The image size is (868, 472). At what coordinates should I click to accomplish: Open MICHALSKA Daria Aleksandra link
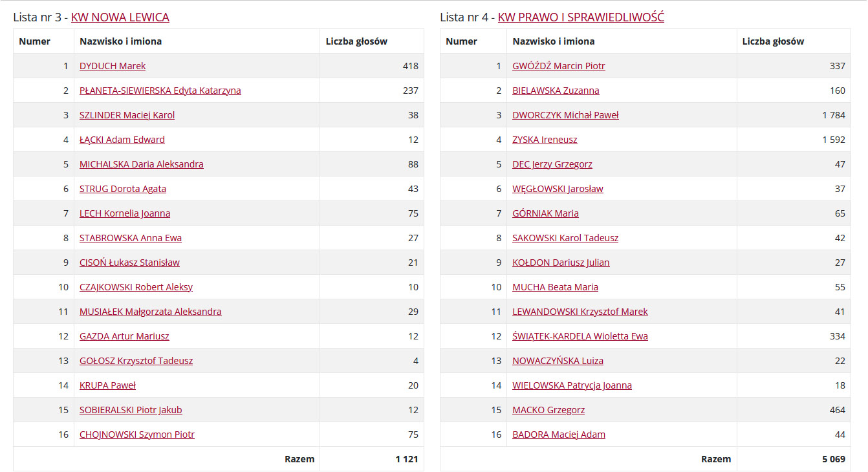coord(141,164)
